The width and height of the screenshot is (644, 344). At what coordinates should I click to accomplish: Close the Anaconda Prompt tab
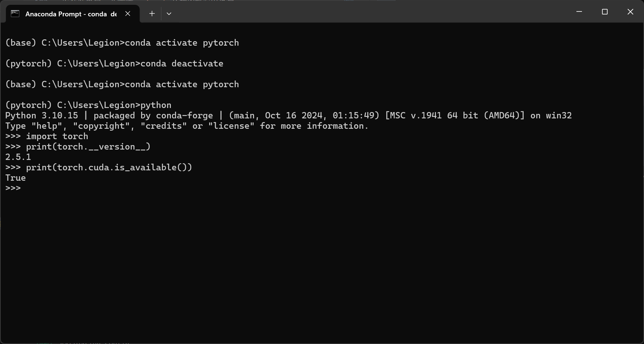click(x=128, y=14)
